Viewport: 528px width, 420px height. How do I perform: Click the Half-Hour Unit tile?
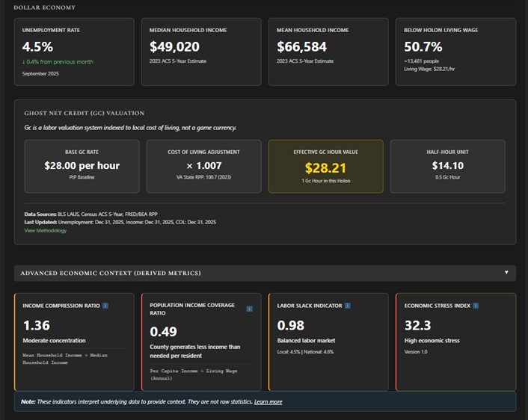click(447, 166)
